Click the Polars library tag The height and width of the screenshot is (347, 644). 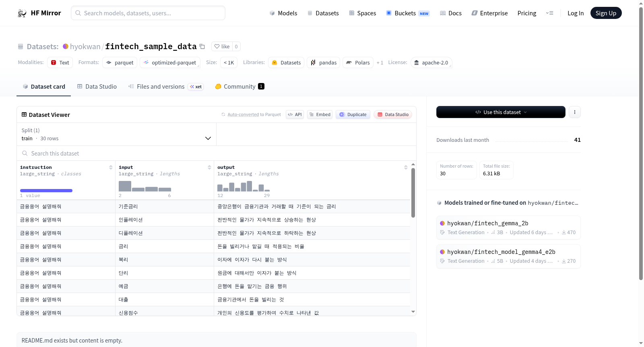pyautogui.click(x=358, y=62)
